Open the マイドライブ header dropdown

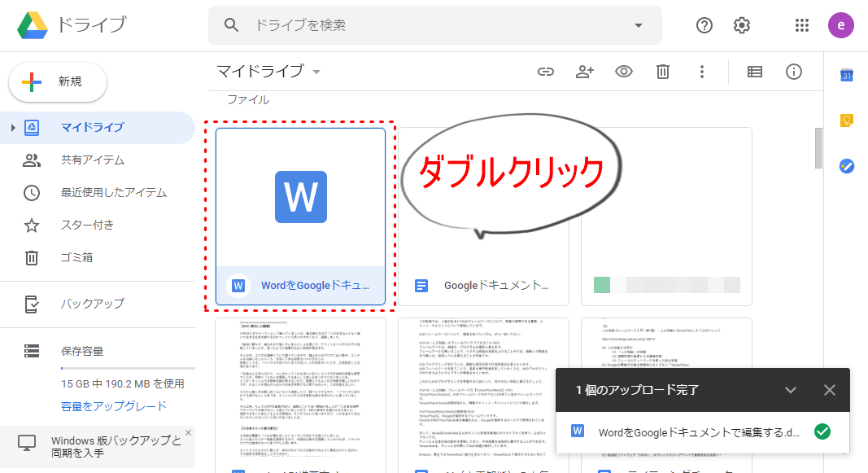(316, 72)
